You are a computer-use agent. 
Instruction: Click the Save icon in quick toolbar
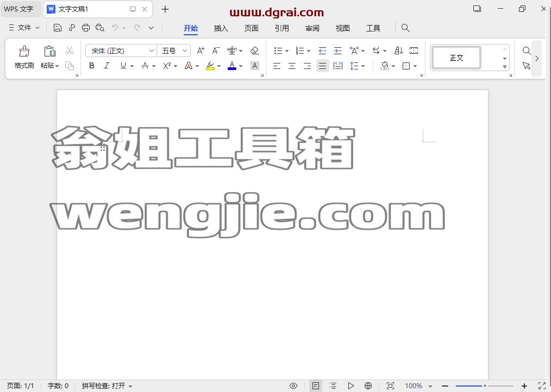point(57,28)
